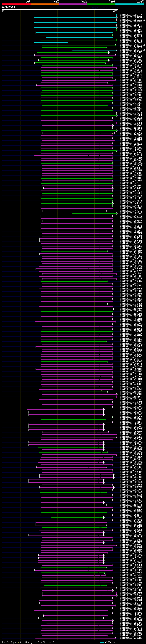This screenshot has width=146, height=644.
Task: Open hit UniRef100_Q9SR37
Action: (x=131, y=15)
